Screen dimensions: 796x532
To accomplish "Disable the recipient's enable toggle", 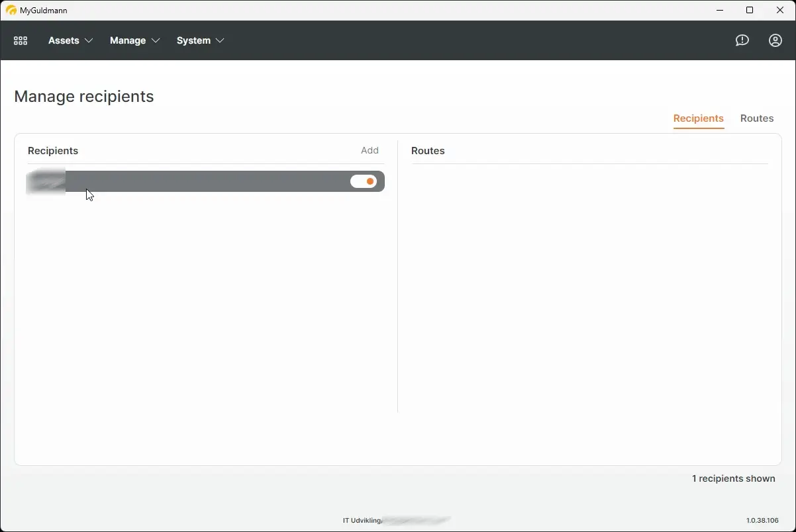I will [x=364, y=181].
